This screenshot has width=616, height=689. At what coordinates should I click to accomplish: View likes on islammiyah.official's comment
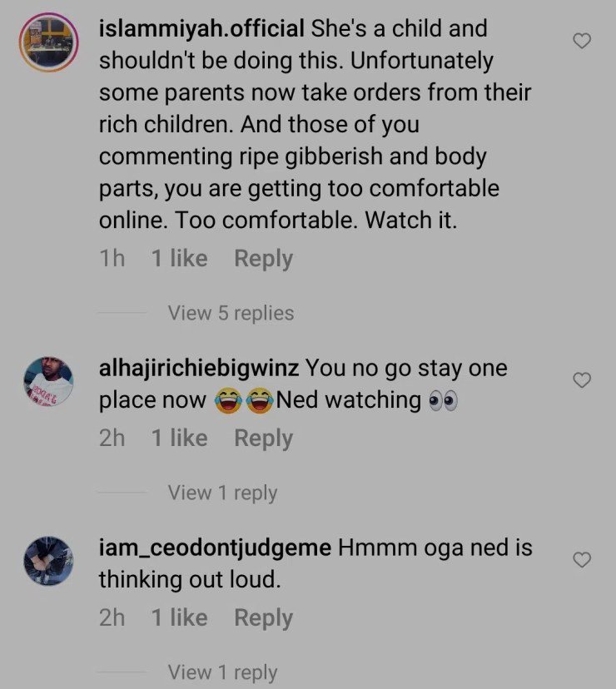[x=179, y=259]
